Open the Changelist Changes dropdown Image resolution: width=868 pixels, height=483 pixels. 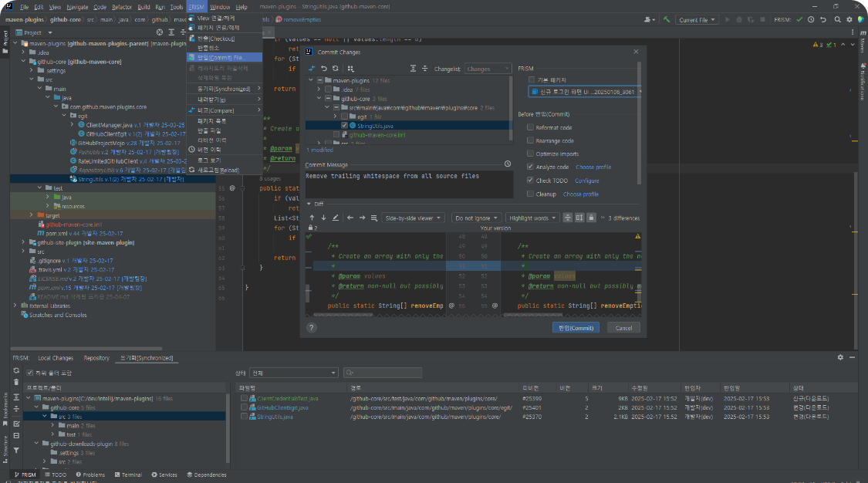488,69
